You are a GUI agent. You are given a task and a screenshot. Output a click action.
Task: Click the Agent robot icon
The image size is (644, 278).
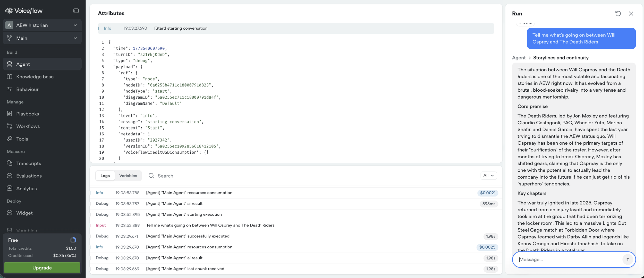(x=10, y=64)
